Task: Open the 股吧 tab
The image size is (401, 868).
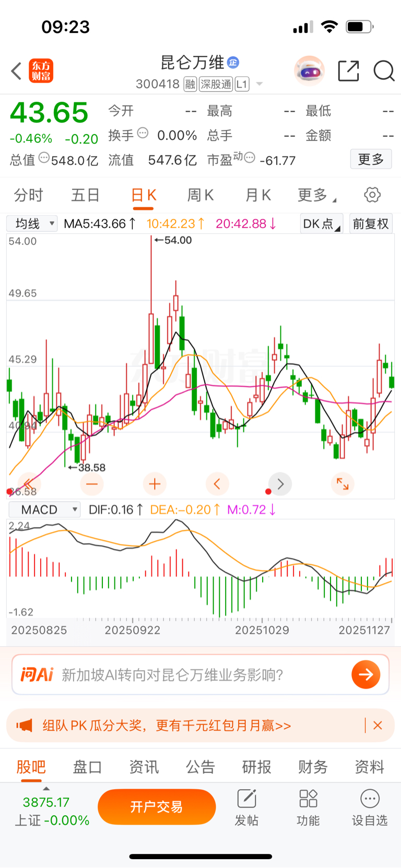Action: pyautogui.click(x=31, y=767)
